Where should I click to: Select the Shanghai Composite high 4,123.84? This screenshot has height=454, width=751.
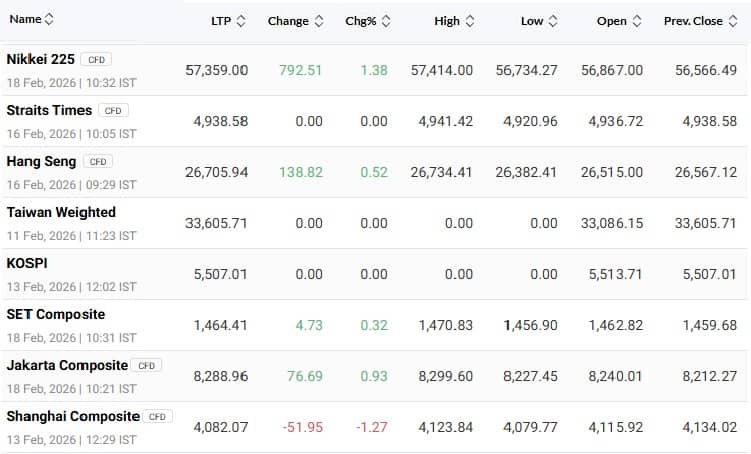coord(445,427)
